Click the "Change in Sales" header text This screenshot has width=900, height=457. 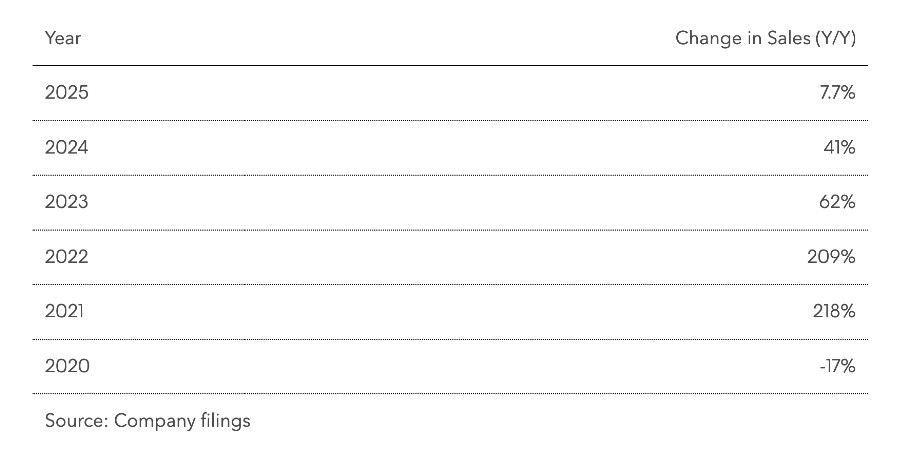741,38
